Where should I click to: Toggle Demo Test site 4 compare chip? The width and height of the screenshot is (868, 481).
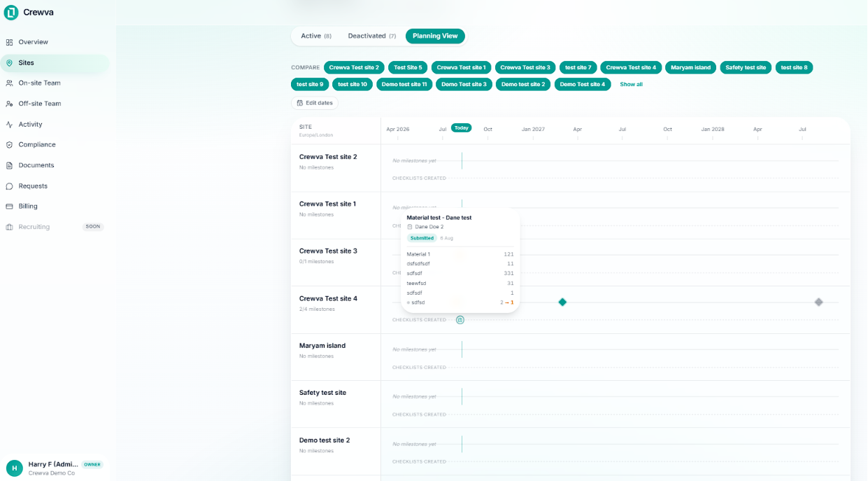pos(583,84)
